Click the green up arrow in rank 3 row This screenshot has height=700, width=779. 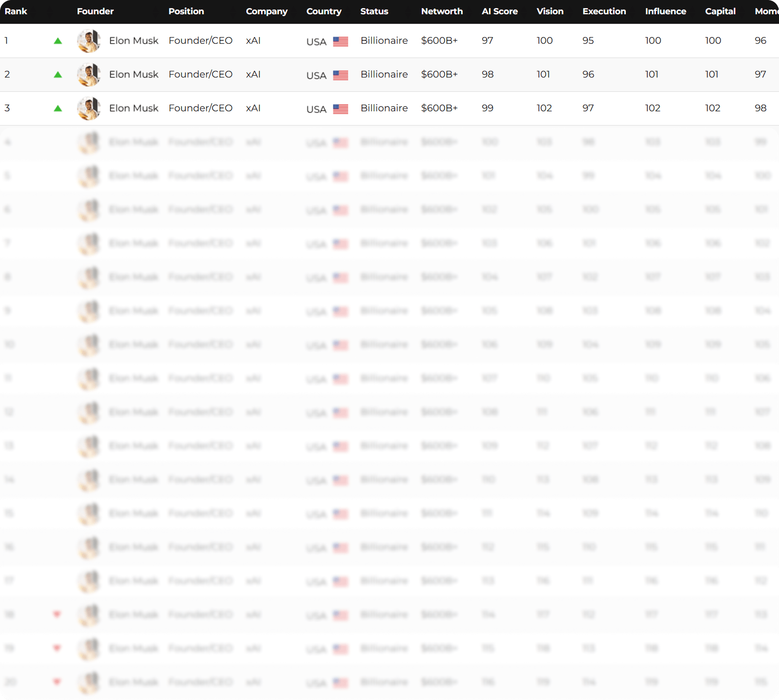click(58, 108)
